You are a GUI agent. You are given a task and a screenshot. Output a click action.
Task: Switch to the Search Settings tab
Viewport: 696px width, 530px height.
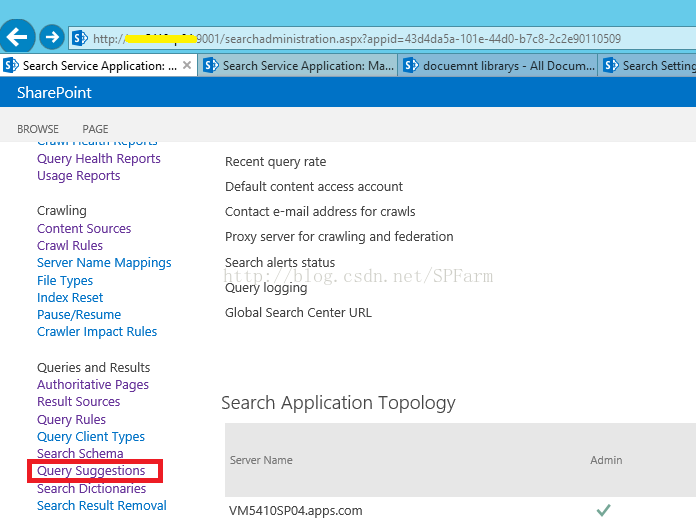coord(648,66)
